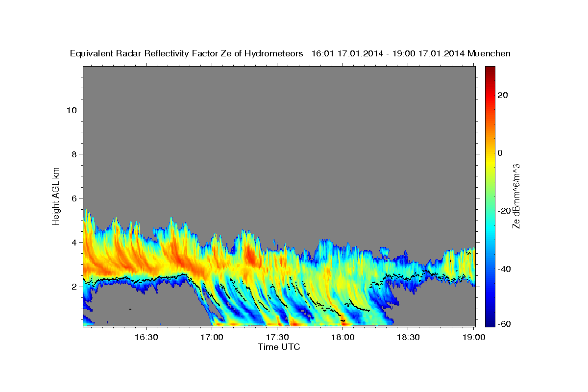Click the colorbar label -20
The height and width of the screenshot is (392, 588).
504,211
